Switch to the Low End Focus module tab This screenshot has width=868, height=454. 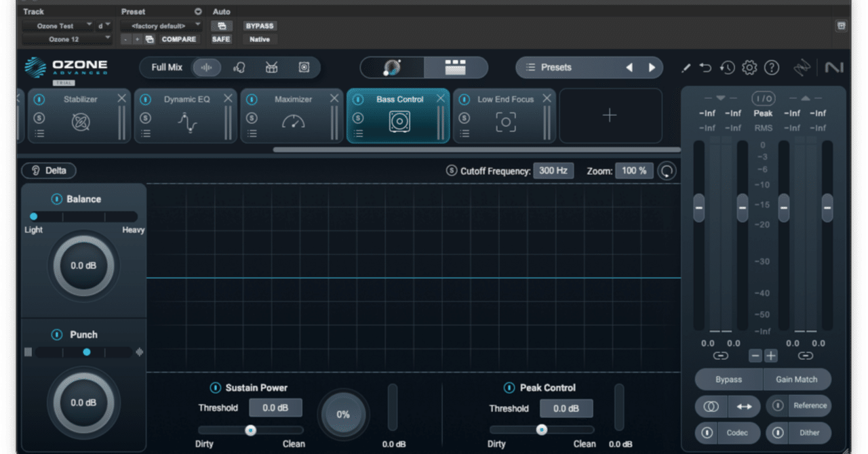505,99
